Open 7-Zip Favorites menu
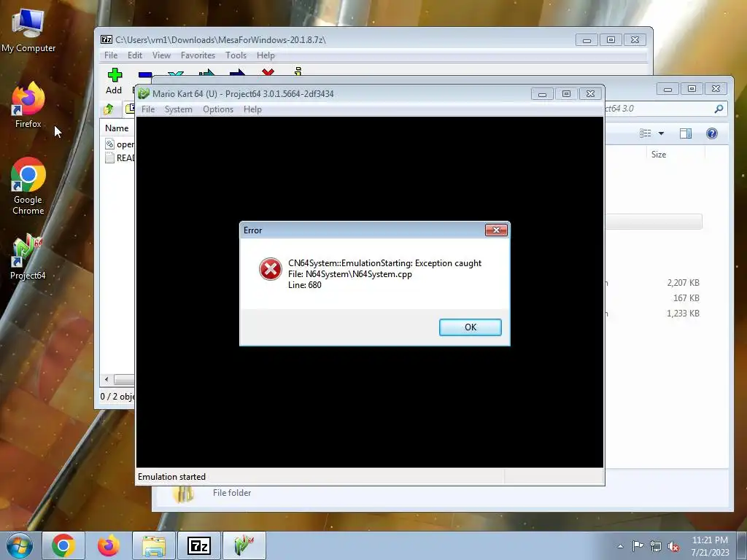 click(198, 55)
